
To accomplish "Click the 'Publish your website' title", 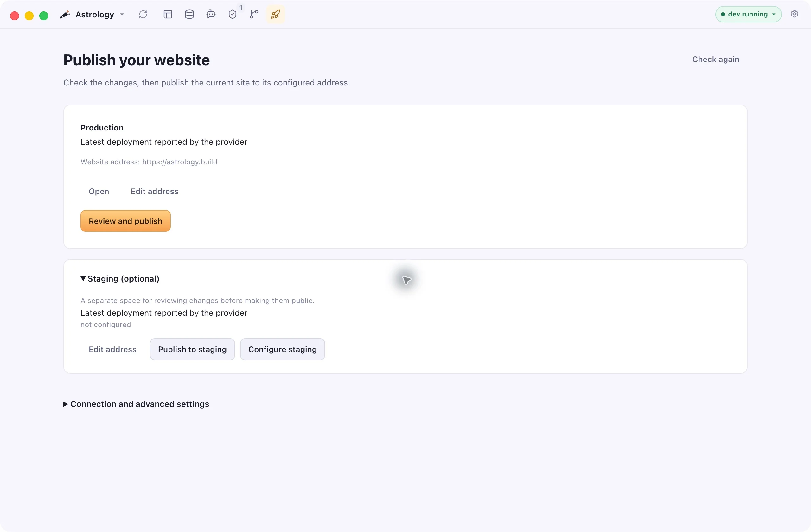I will [137, 60].
